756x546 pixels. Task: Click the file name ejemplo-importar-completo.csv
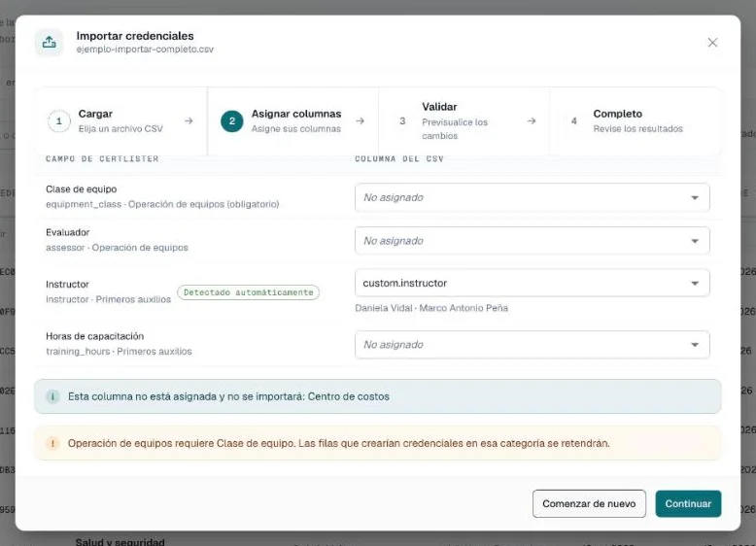[145, 50]
